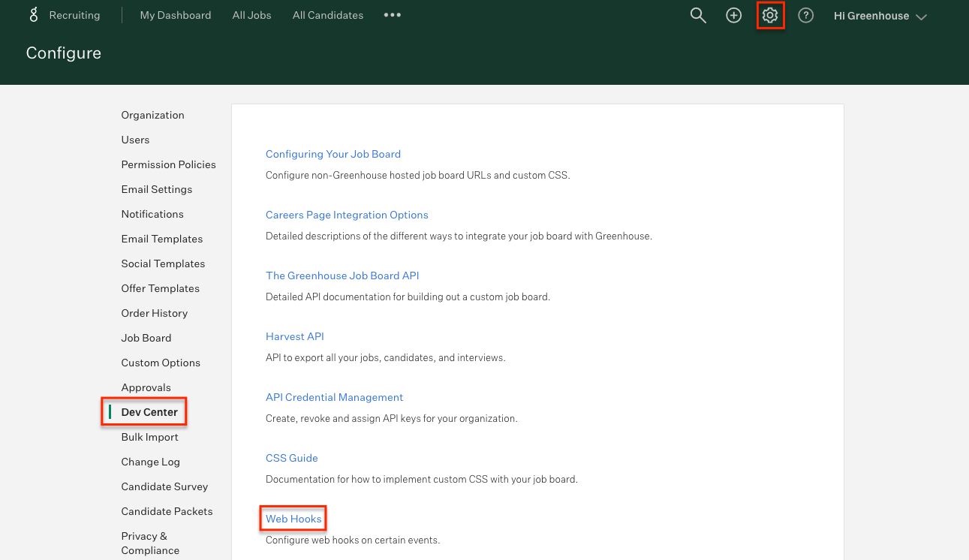Open Custom Options in sidebar
This screenshot has height=560, width=969.
pyautogui.click(x=161, y=363)
